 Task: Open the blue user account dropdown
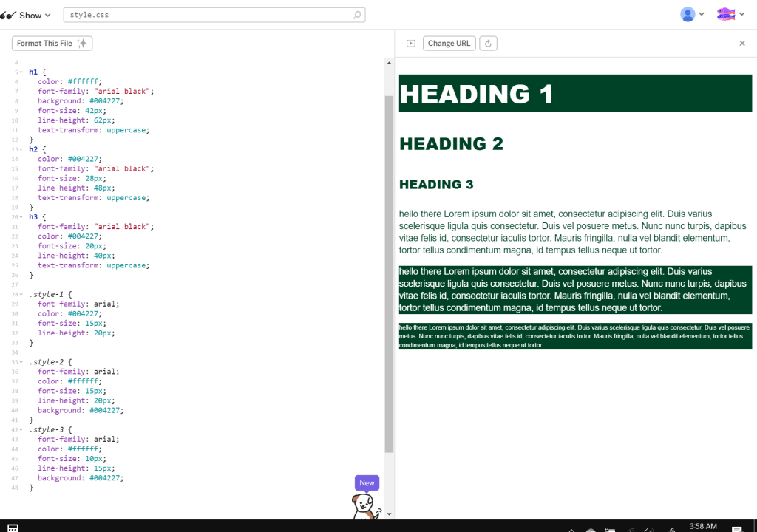pos(692,14)
